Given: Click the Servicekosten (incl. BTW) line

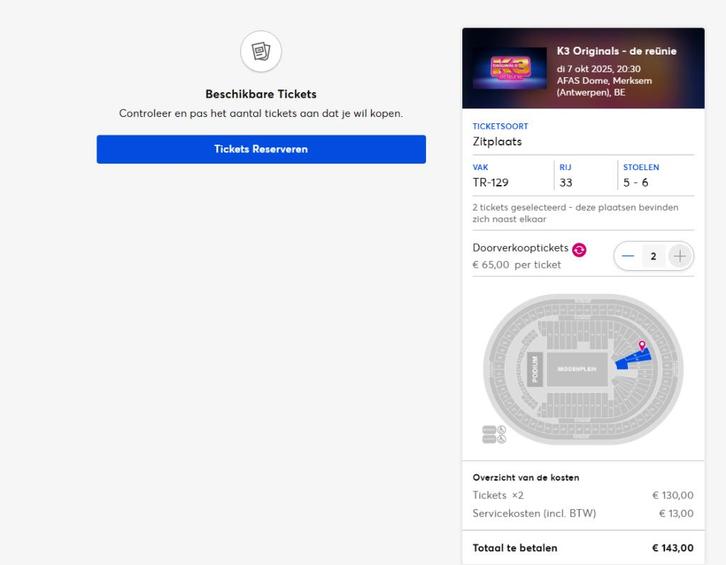Looking at the screenshot, I should [x=534, y=513].
